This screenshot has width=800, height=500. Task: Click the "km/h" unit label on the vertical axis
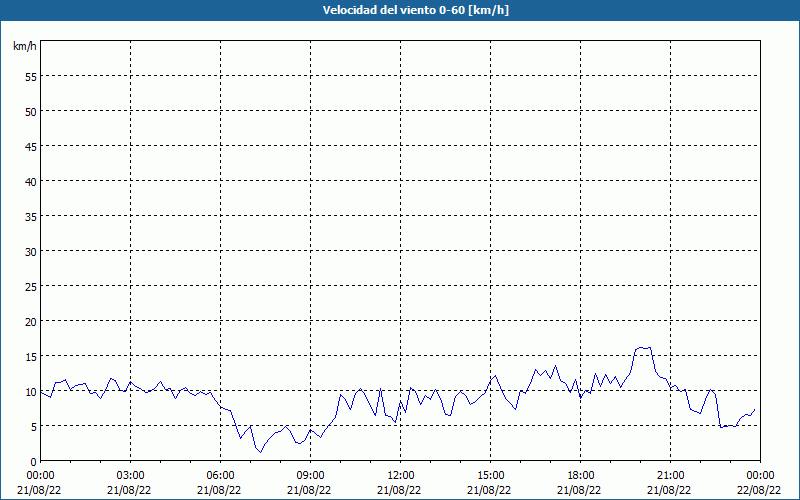click(24, 46)
